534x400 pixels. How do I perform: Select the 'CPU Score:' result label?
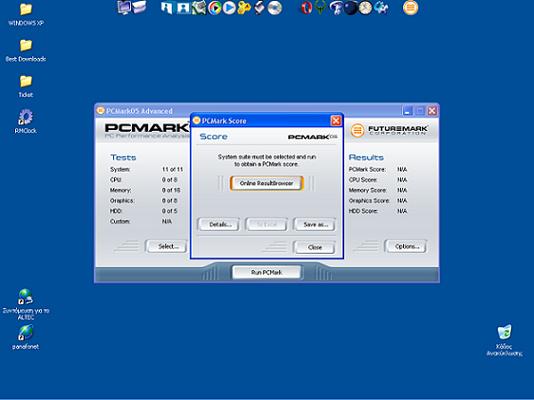point(363,180)
